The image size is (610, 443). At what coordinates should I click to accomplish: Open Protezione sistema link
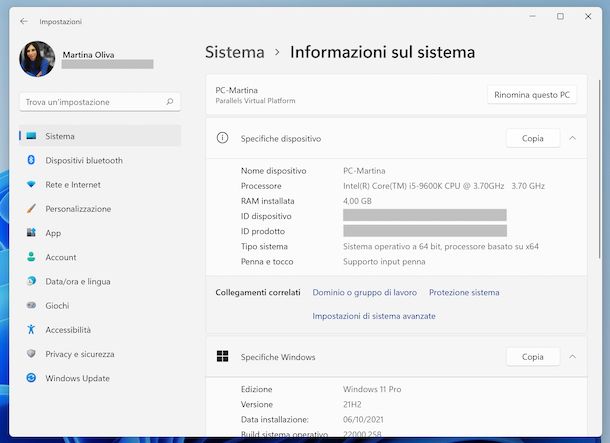464,292
